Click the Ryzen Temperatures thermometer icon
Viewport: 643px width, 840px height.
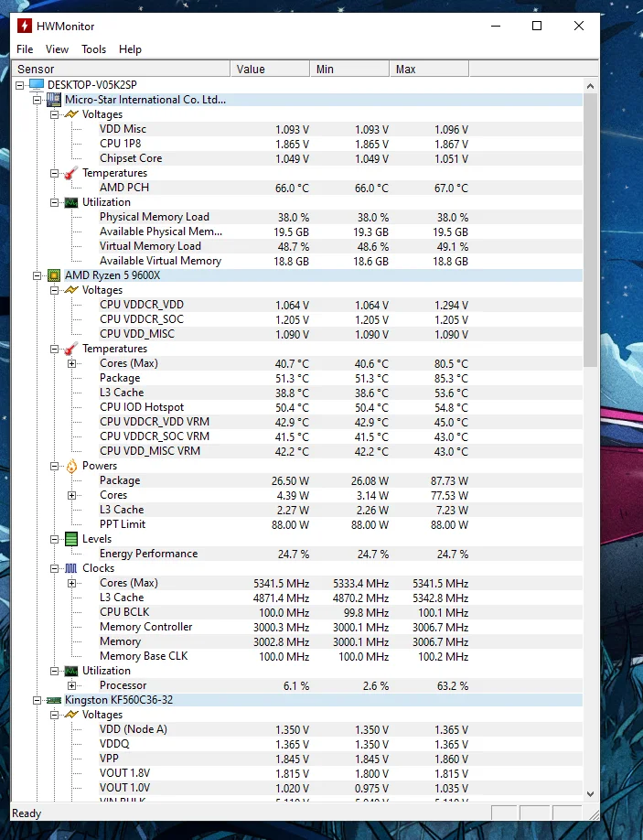pyautogui.click(x=71, y=349)
